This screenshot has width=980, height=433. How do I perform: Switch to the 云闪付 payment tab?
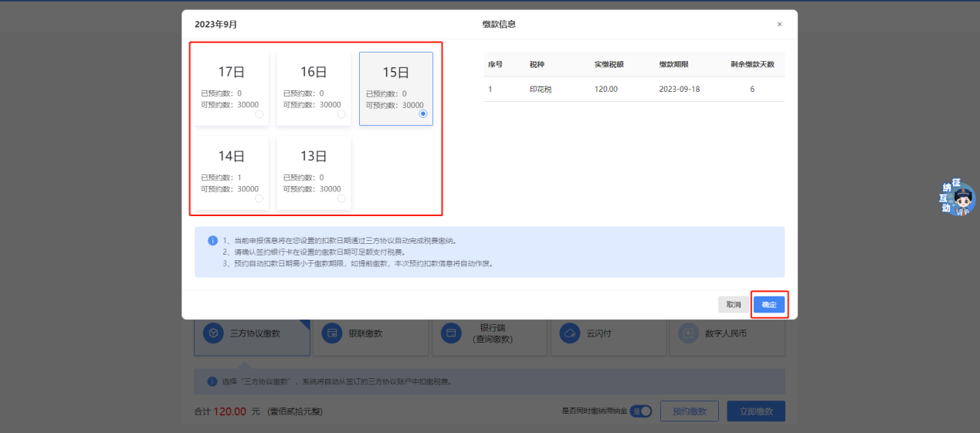(x=607, y=334)
